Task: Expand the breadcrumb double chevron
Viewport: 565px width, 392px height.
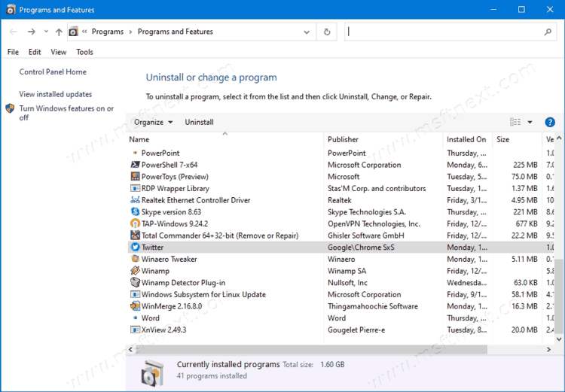Action: click(x=84, y=32)
